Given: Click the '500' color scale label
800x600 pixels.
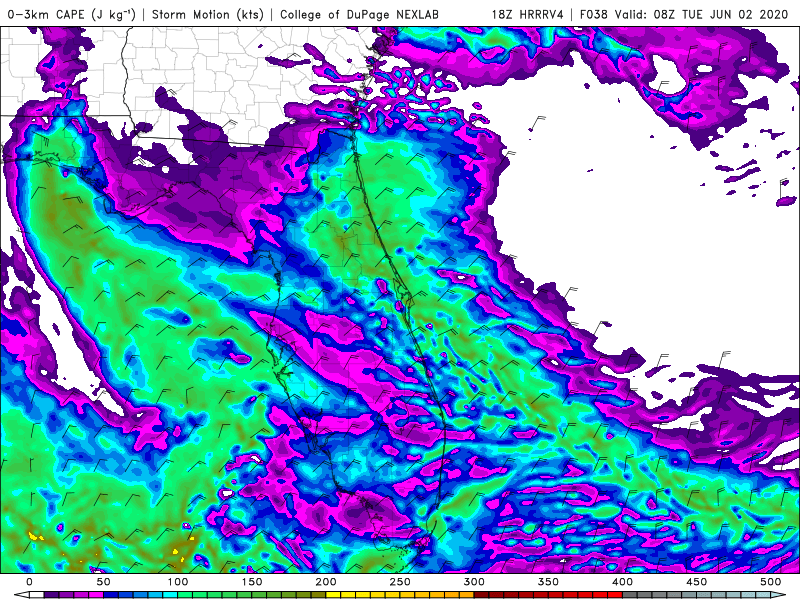Looking at the screenshot, I should [x=770, y=582].
